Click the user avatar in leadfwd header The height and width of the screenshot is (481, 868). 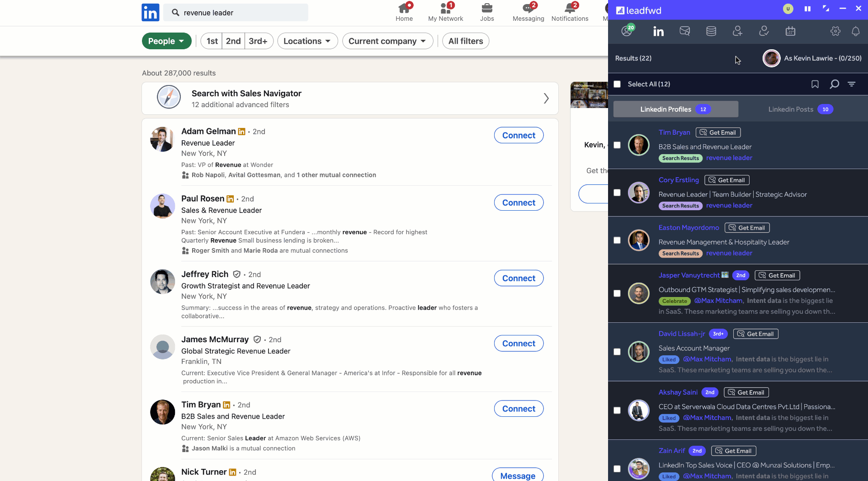pos(788,9)
